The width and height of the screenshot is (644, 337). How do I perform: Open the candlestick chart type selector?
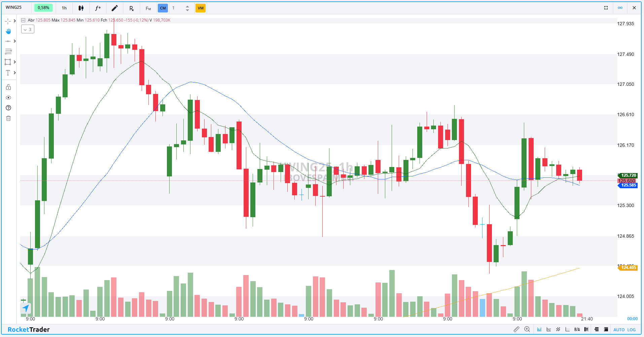81,8
